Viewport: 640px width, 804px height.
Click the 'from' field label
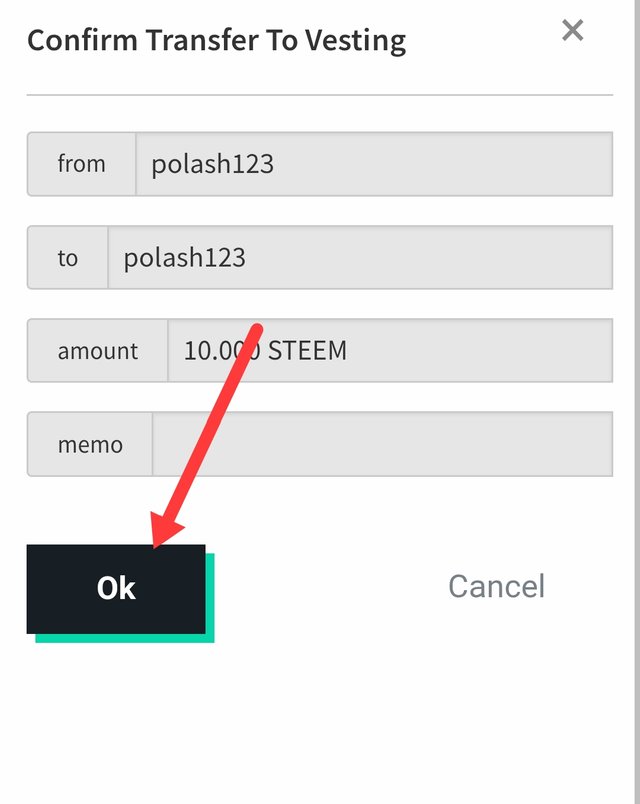click(82, 164)
